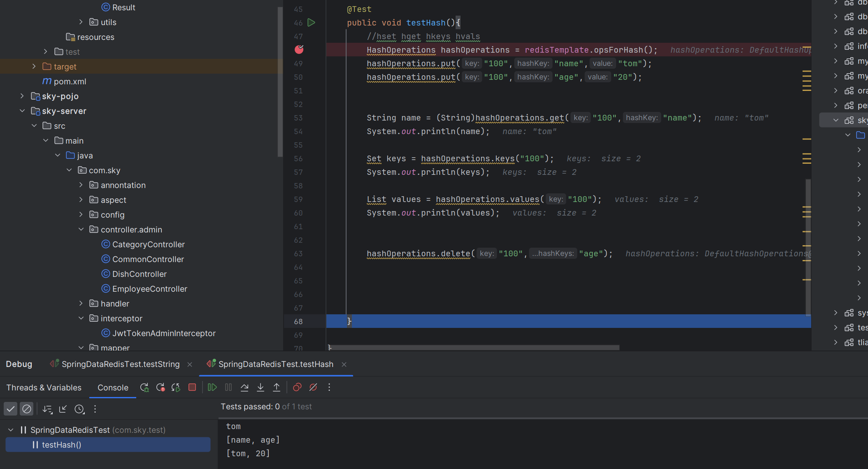The image size is (868, 469).
Task: Click the Step Over debug icon
Action: [244, 388]
